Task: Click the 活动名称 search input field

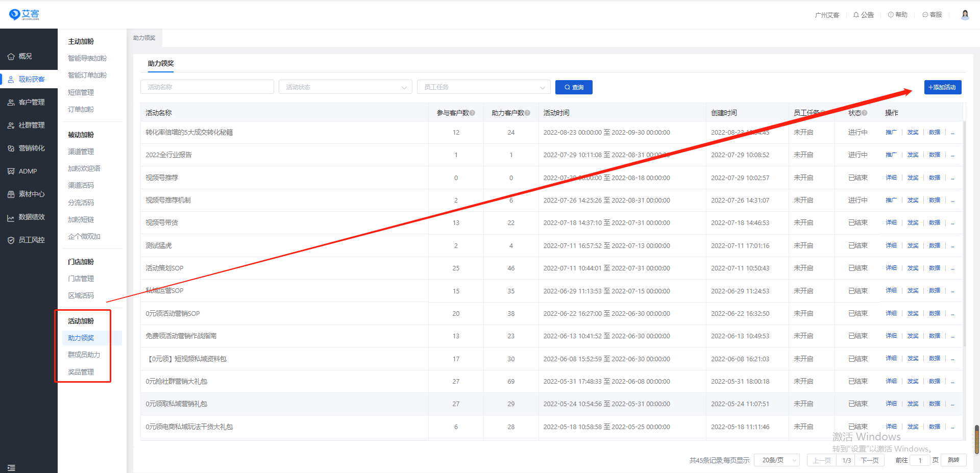Action: 207,87
